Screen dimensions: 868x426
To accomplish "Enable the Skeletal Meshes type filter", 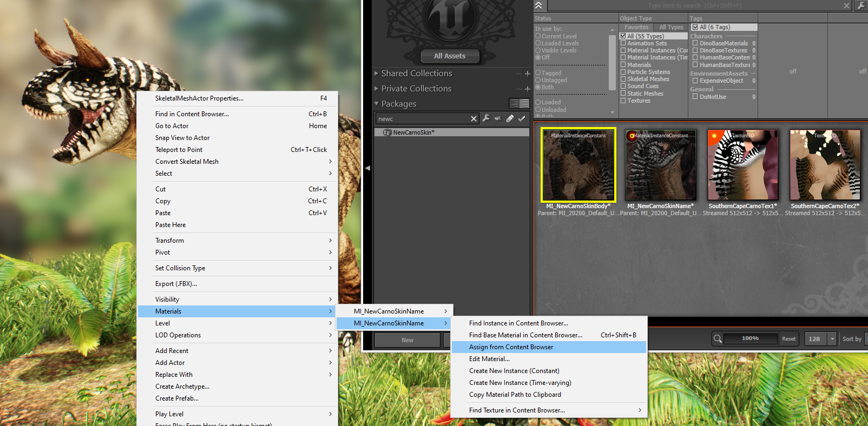I will pyautogui.click(x=623, y=79).
